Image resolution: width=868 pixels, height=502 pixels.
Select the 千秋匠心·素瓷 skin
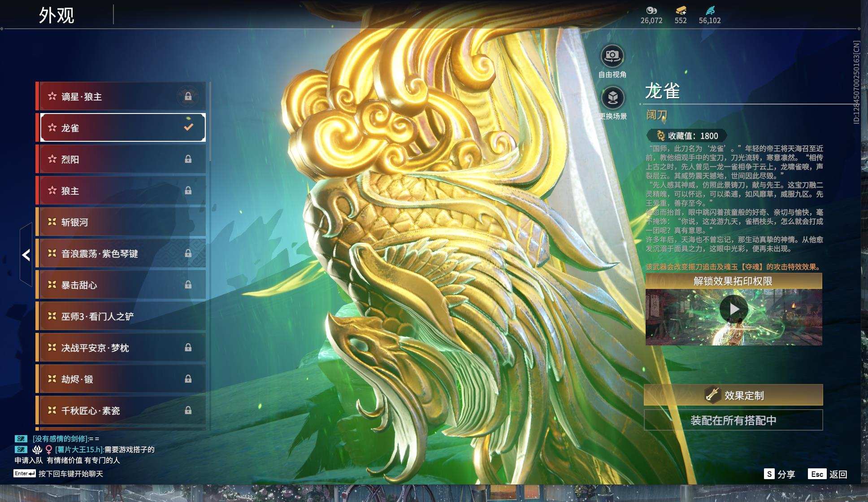pyautogui.click(x=121, y=410)
